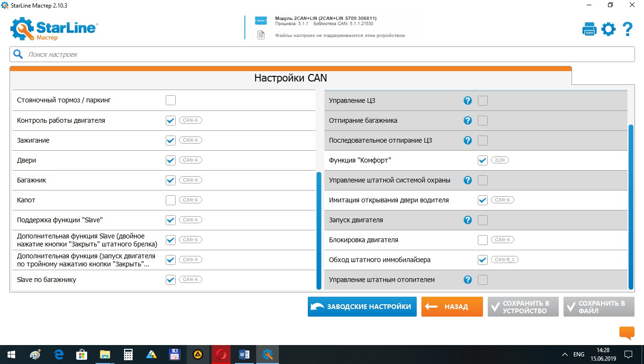Open Microsoft Store from taskbar
This screenshot has height=364, width=644.
pos(82,355)
